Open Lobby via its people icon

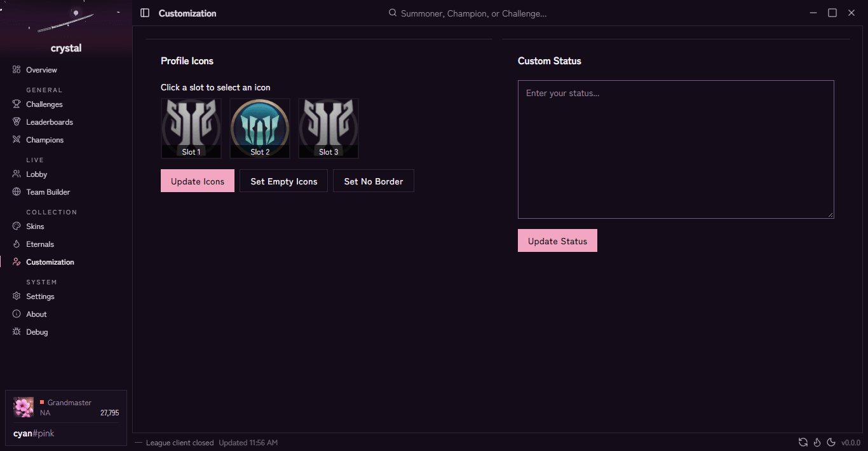[x=17, y=174]
